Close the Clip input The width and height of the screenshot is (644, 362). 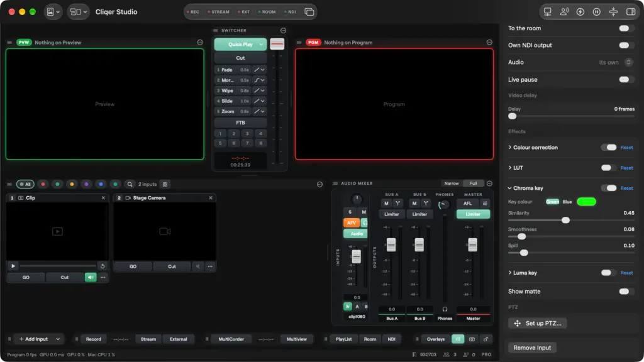[104, 198]
